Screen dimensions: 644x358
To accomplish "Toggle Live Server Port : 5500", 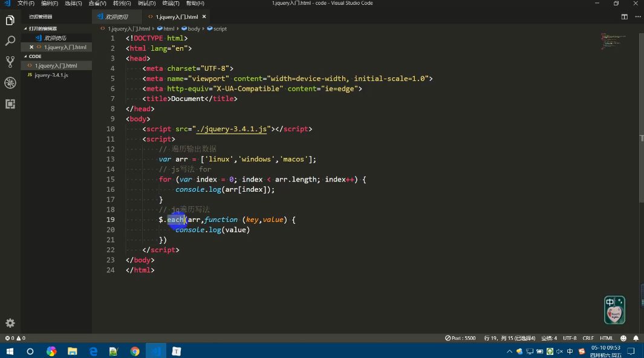I will [x=461, y=338].
